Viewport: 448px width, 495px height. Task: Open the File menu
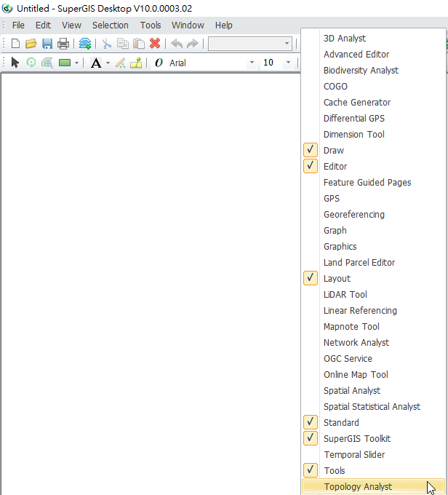pos(18,25)
